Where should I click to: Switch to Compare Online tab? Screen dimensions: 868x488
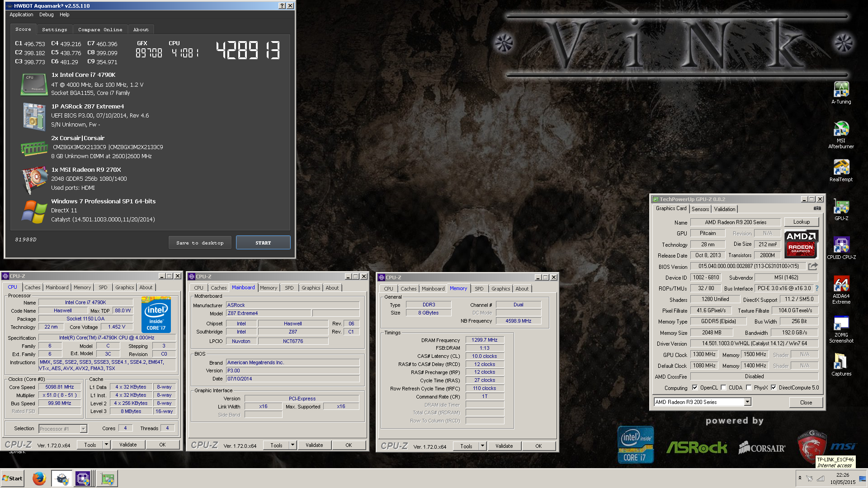[x=100, y=29]
